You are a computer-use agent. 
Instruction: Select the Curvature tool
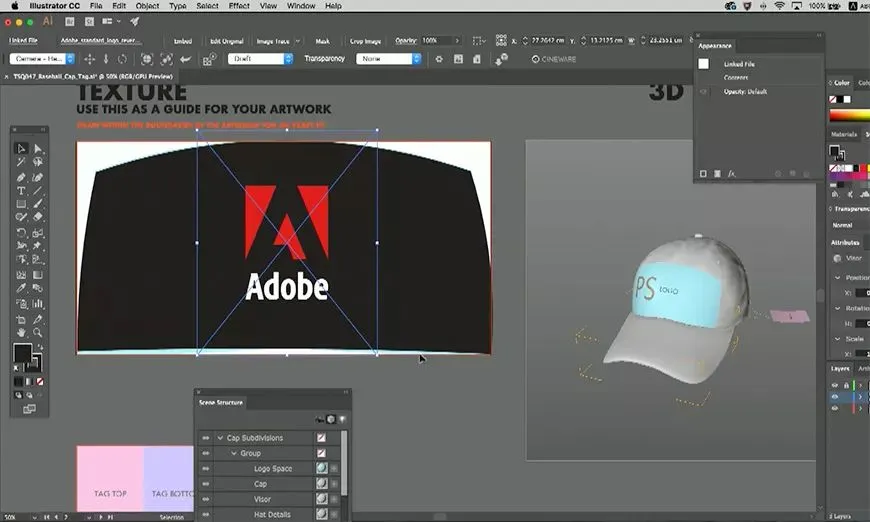[x=38, y=178]
